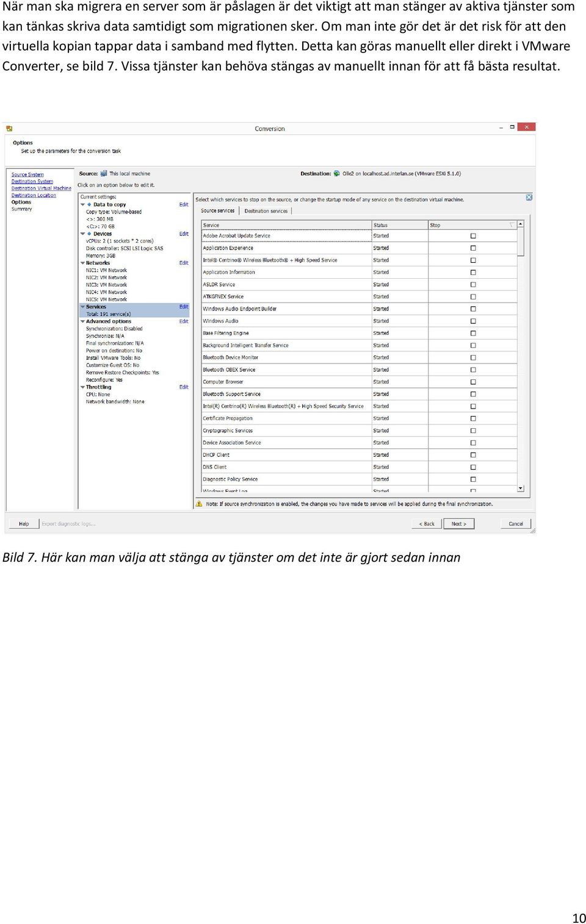Select the Bluetooth OBEX Service row
The image size is (586, 924).
tap(360, 370)
